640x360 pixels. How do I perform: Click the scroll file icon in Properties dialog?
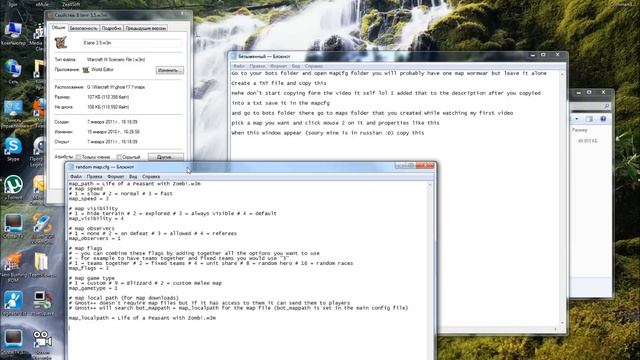tap(61, 42)
